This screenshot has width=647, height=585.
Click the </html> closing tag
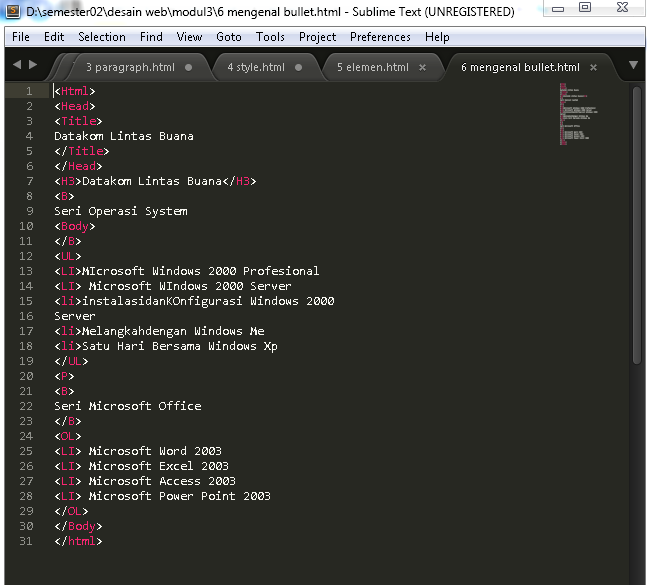(x=78, y=541)
